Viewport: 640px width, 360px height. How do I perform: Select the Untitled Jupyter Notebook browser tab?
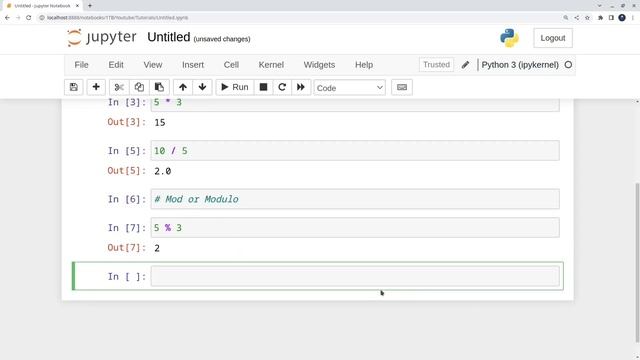tap(42, 6)
